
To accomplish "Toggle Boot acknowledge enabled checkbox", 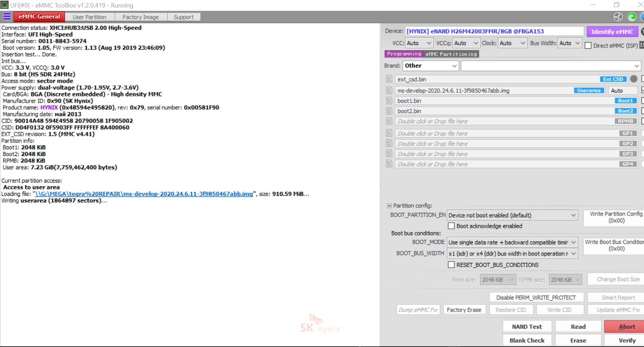I will [x=451, y=226].
